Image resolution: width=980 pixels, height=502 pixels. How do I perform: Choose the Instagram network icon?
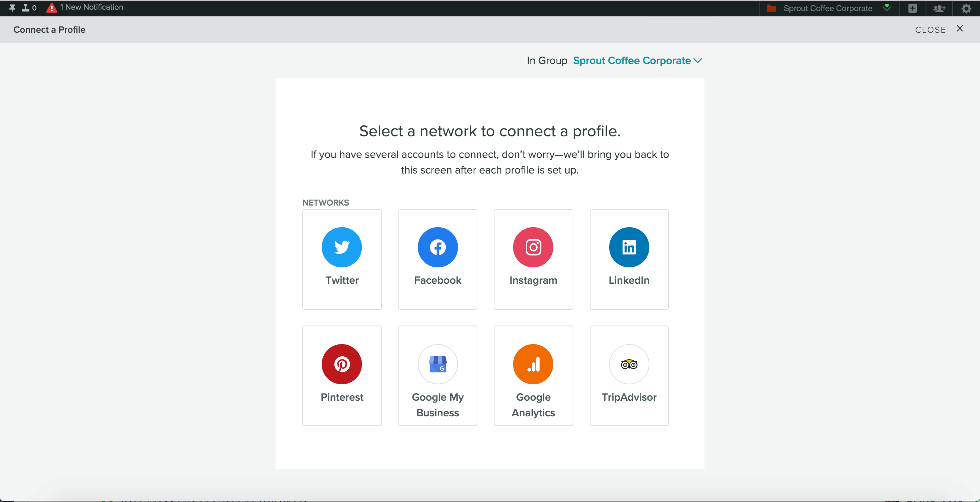533,247
